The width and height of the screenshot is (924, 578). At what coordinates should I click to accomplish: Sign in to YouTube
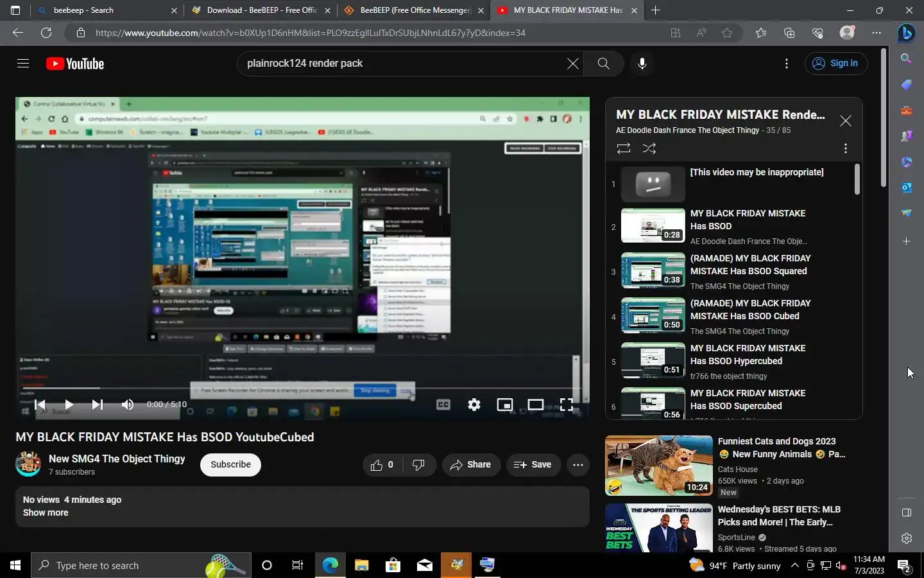pyautogui.click(x=835, y=64)
